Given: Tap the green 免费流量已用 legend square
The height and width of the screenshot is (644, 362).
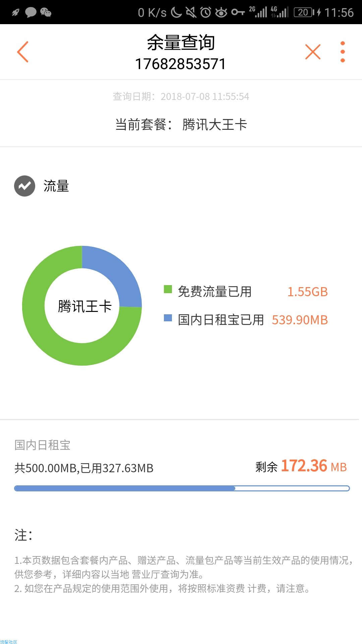Looking at the screenshot, I should (x=168, y=289).
